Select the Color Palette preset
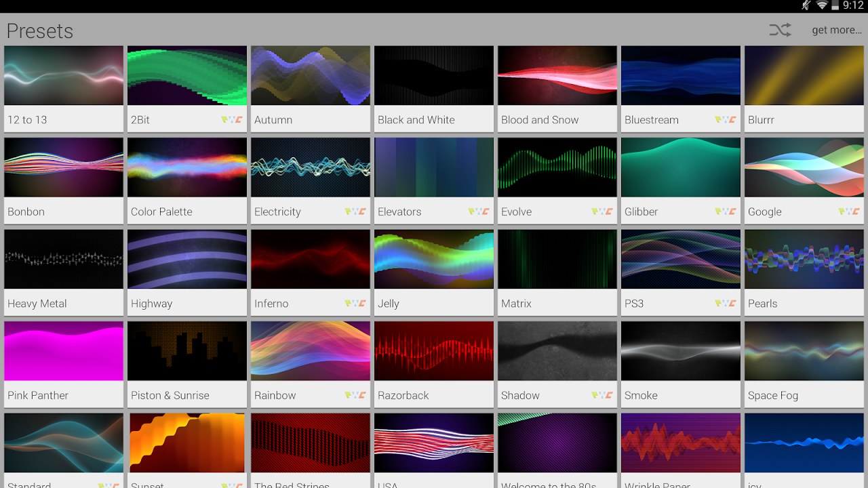This screenshot has height=488, width=868. click(x=187, y=167)
